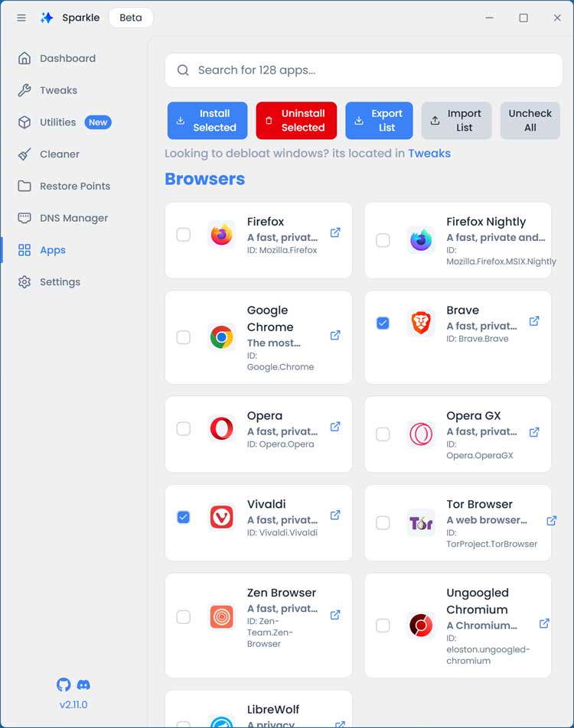
Task: Open the Discord icon link
Action: tap(83, 684)
